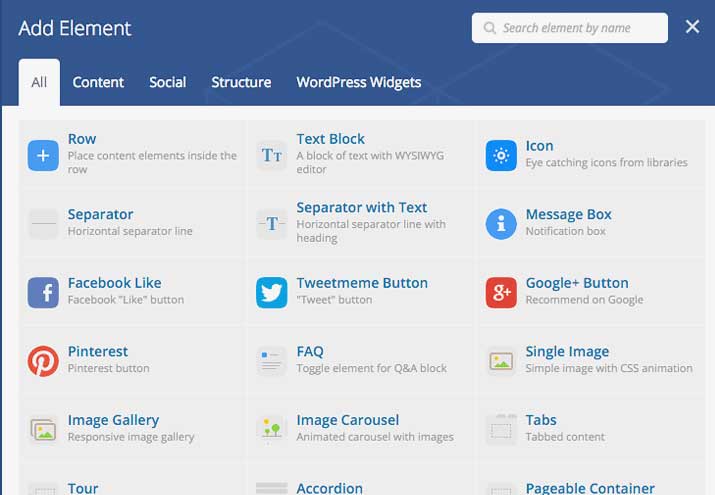Click the FAQ title

tap(310, 351)
